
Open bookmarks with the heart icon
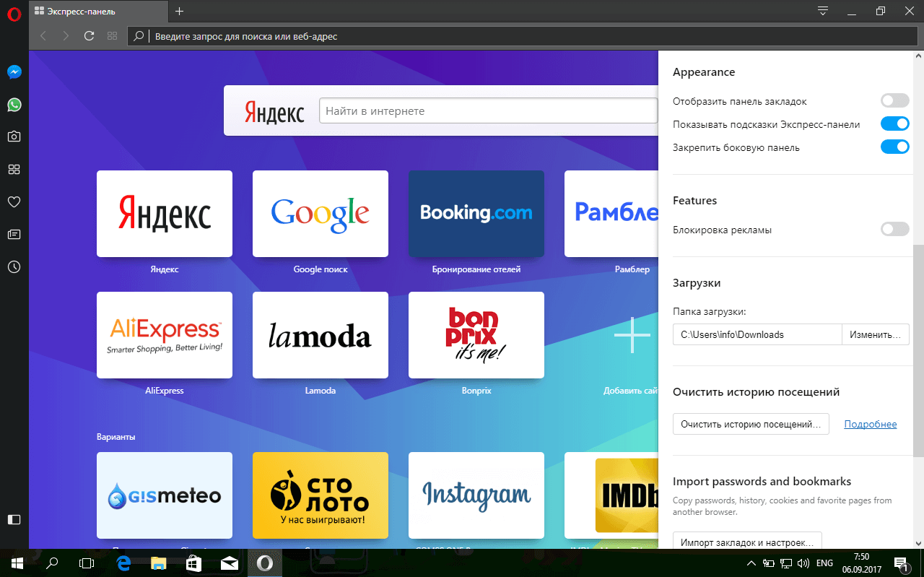[x=14, y=201]
